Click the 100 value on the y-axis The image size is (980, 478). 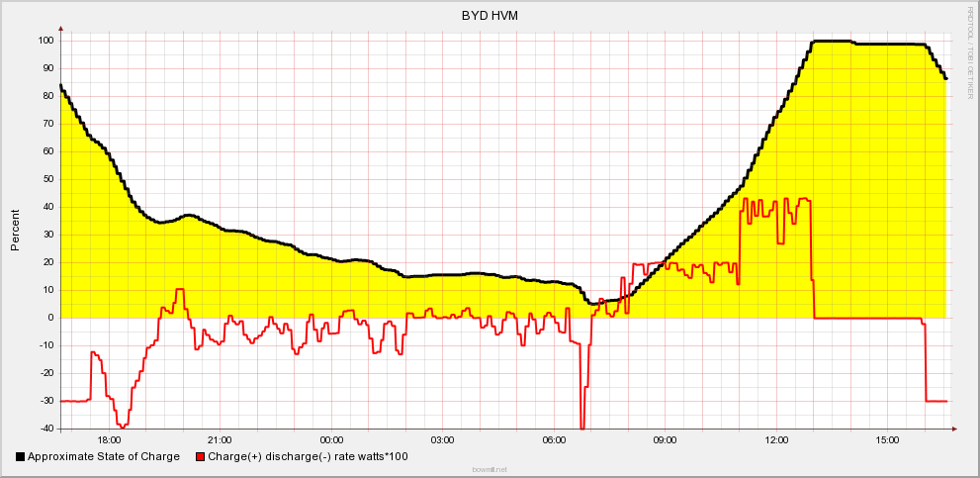pyautogui.click(x=45, y=41)
